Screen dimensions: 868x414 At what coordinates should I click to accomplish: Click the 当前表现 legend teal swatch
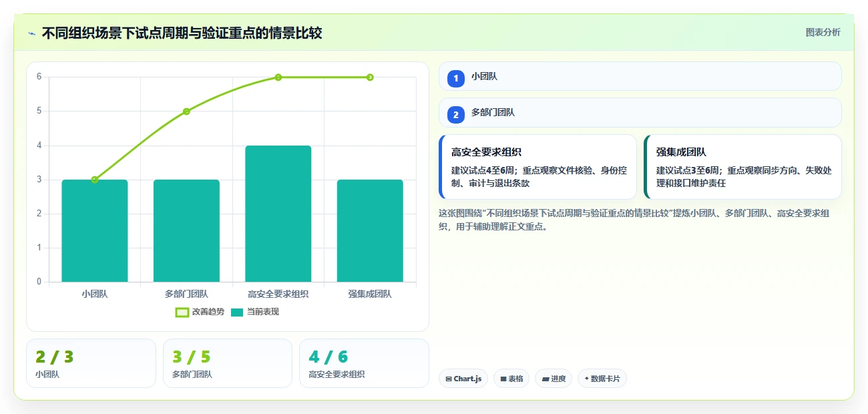(x=237, y=312)
